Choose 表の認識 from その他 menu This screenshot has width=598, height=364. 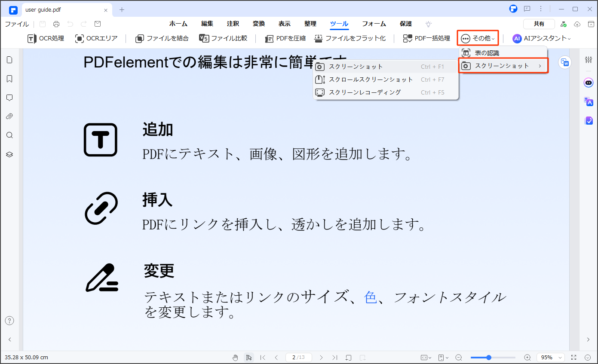pyautogui.click(x=503, y=53)
